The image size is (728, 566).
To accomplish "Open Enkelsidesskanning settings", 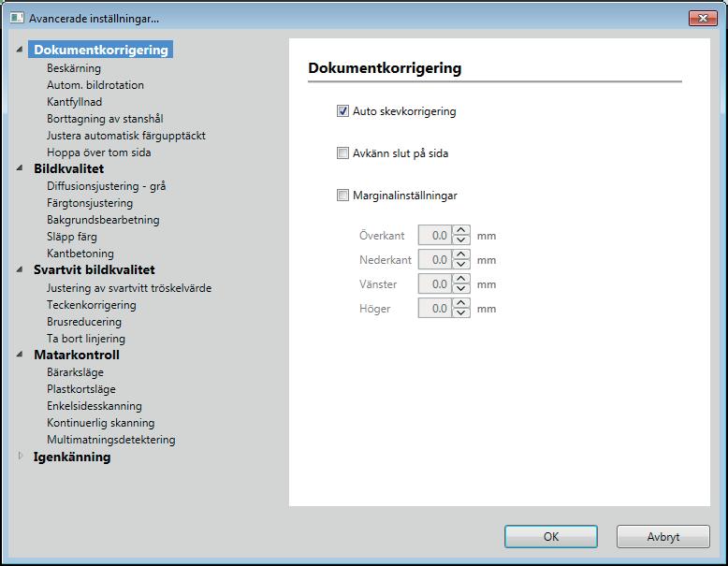I will point(95,406).
